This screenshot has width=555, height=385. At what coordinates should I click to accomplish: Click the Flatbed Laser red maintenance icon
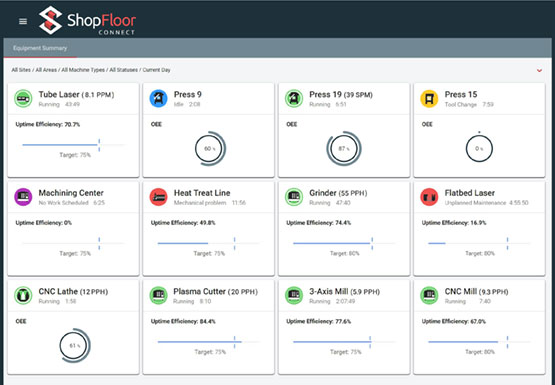click(429, 197)
